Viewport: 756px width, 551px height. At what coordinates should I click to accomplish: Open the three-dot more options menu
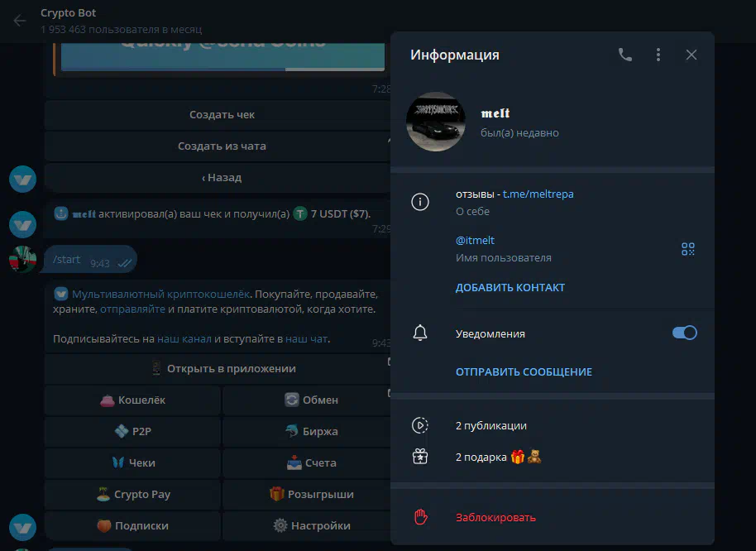(x=658, y=55)
